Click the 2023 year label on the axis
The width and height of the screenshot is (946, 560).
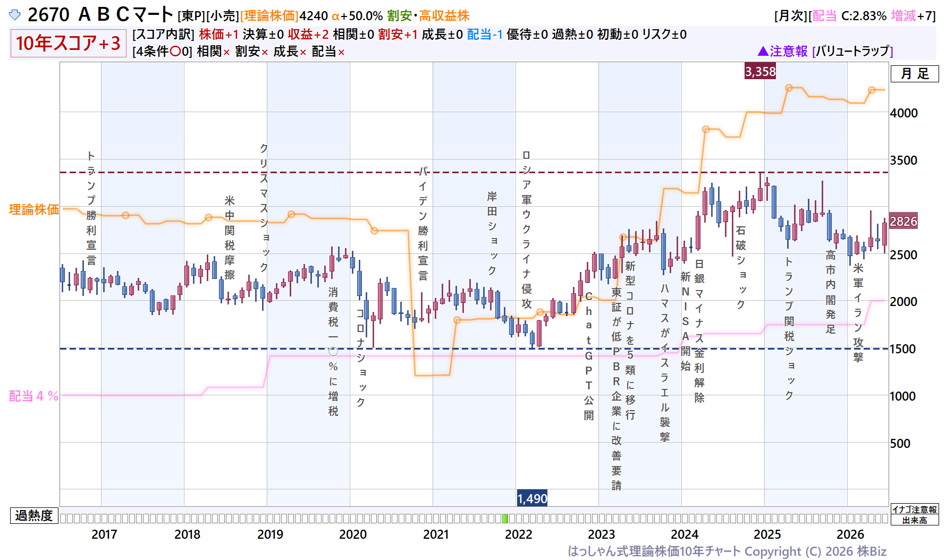(x=601, y=534)
